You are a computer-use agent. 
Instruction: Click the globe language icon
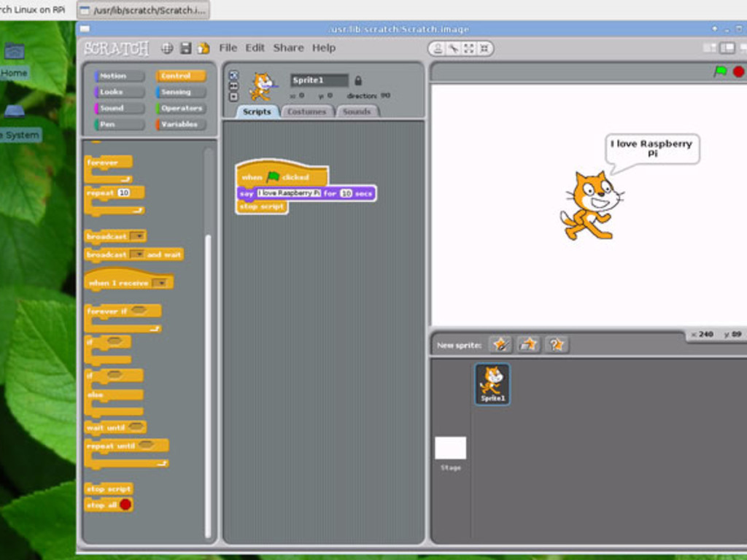tap(167, 48)
